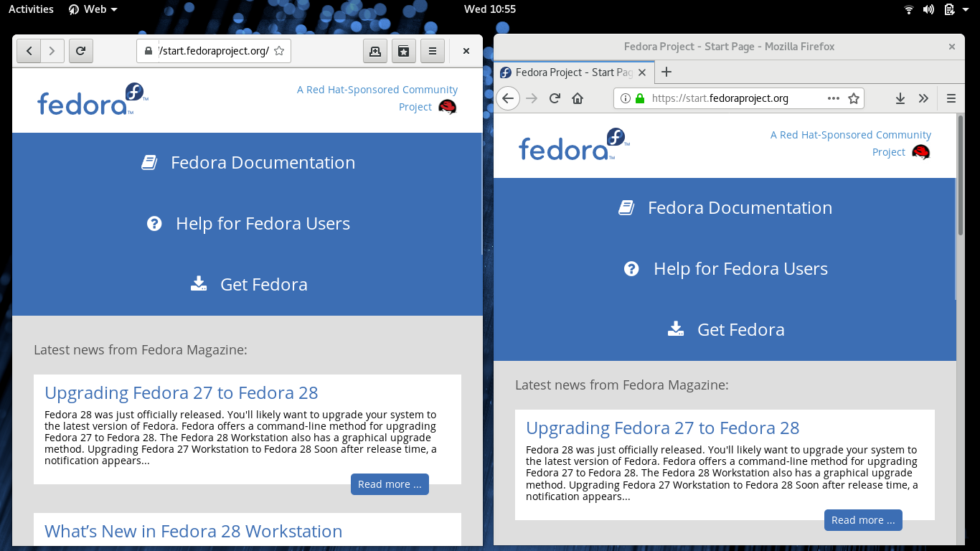Click Get Fedora in GNOME Web window

tap(248, 285)
